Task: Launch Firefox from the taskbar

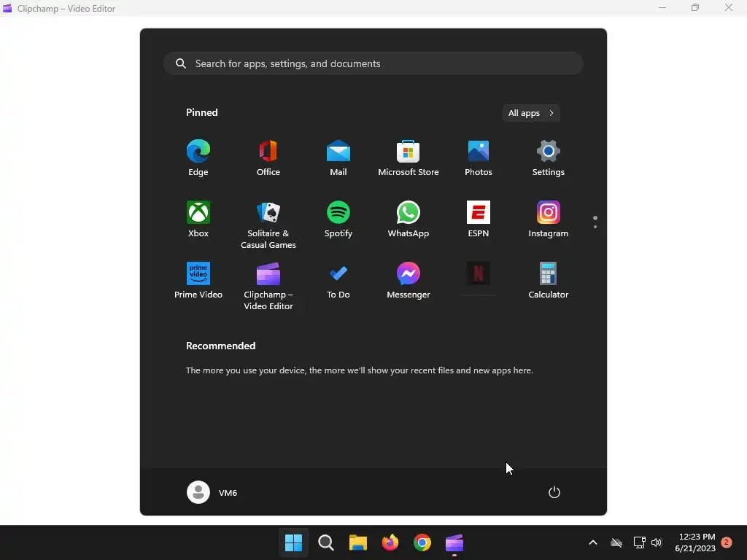Action: [x=390, y=542]
